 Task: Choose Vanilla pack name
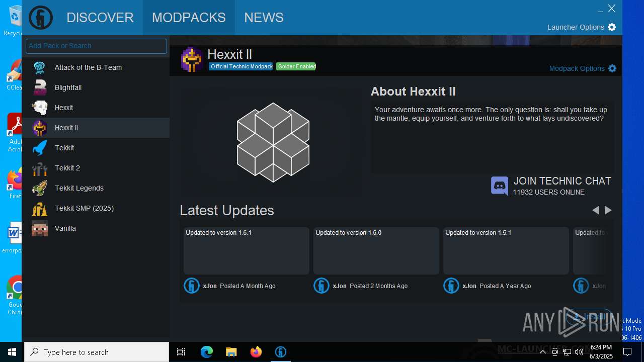pos(65,228)
